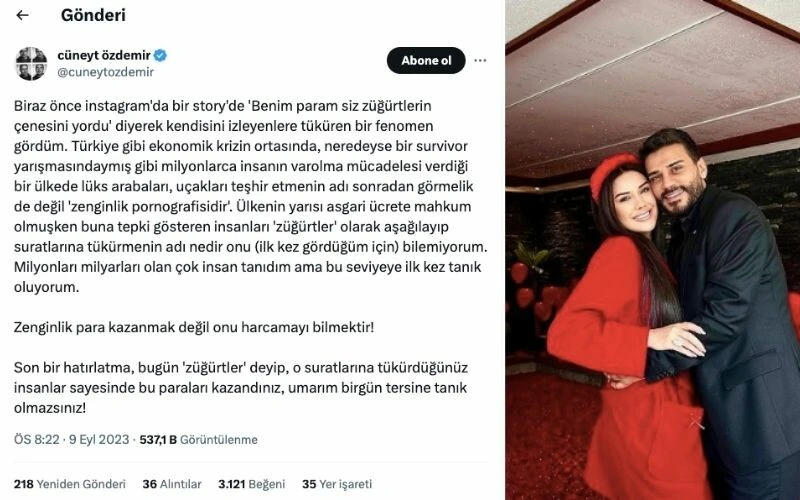800x500 pixels.
Task: Open the @cuneytozdemir handle link
Action: tap(106, 72)
